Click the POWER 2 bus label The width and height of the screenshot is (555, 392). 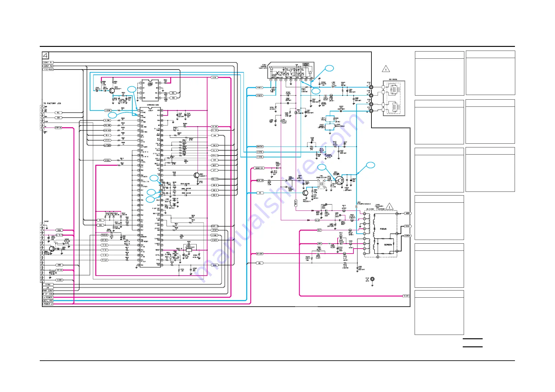click(48, 304)
